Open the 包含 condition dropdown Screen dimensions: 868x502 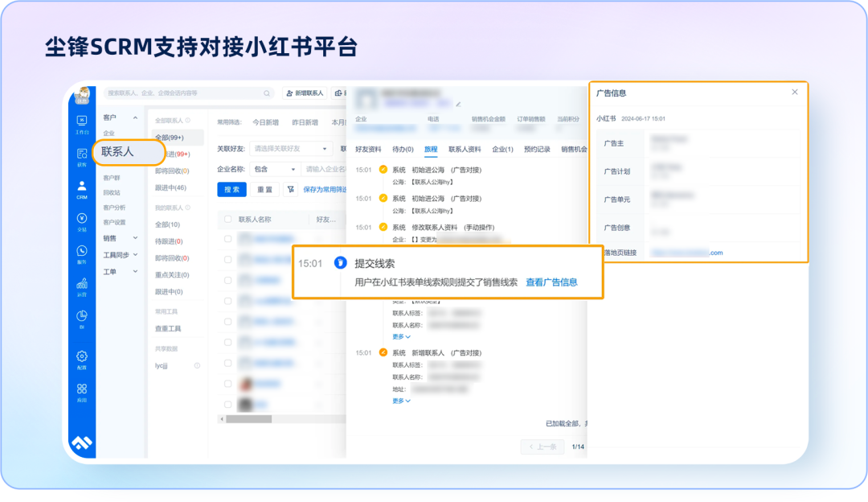point(275,169)
